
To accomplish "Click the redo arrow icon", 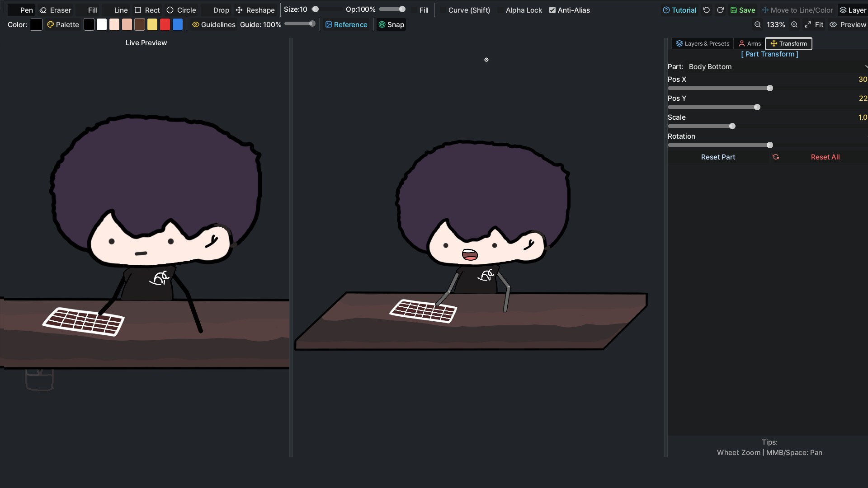I will click(x=720, y=10).
